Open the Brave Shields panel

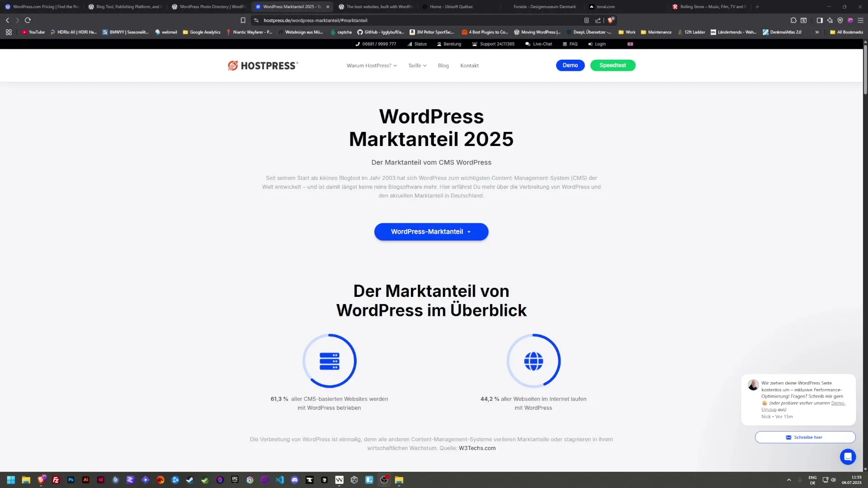(840, 20)
